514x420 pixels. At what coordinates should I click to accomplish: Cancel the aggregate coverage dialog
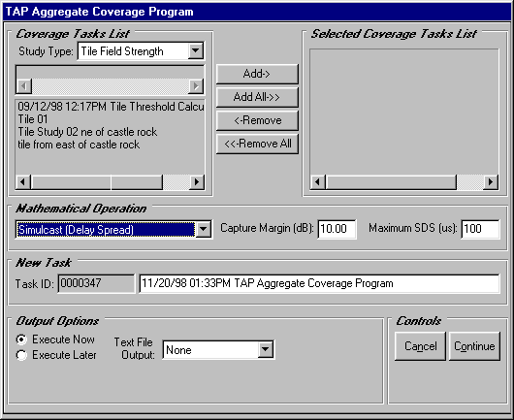pyautogui.click(x=420, y=346)
